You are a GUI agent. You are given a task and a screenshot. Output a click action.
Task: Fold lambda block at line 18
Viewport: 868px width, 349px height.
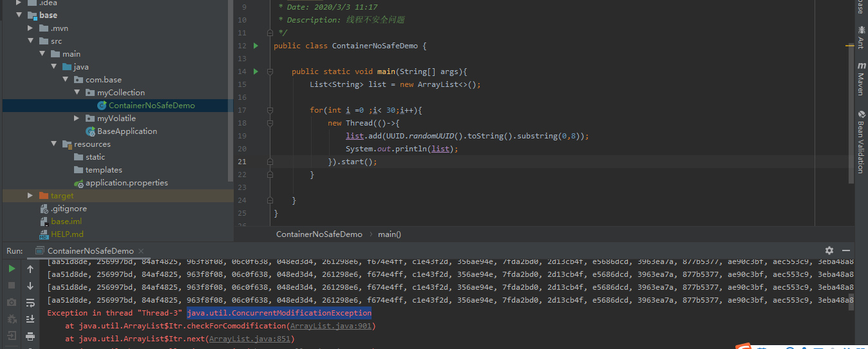click(270, 123)
